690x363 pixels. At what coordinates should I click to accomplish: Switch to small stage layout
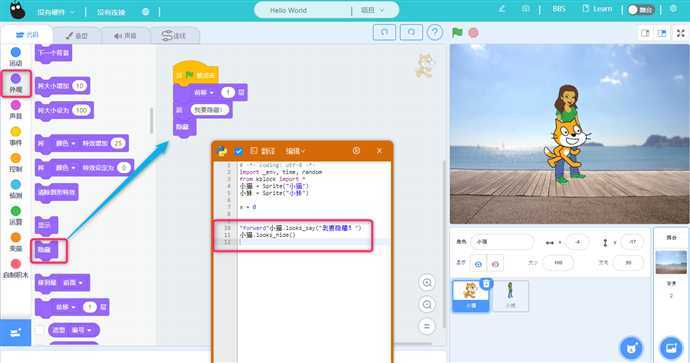[x=645, y=33]
